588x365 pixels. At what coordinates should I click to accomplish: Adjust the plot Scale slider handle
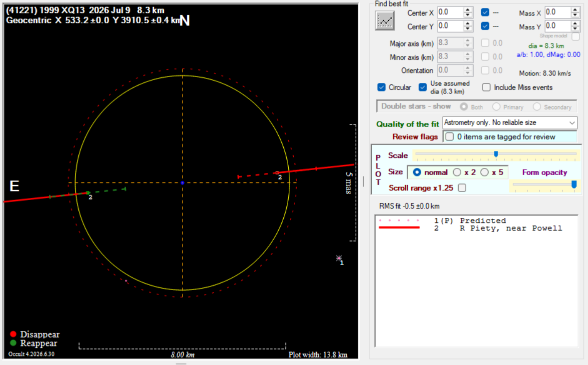(x=496, y=154)
